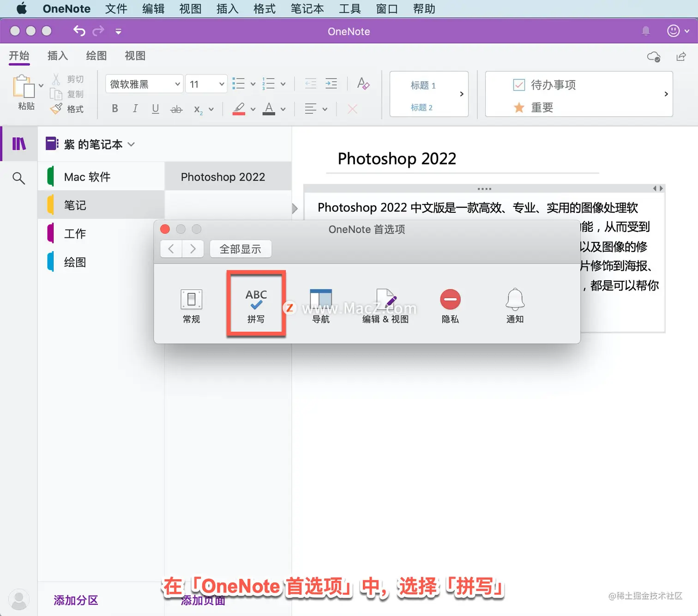
Task: Select the 工作 section
Action: (x=101, y=234)
